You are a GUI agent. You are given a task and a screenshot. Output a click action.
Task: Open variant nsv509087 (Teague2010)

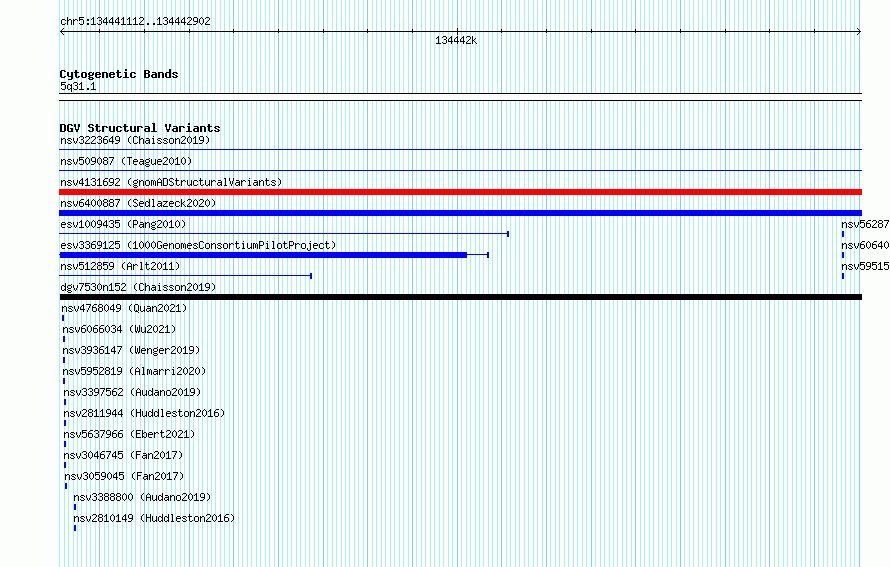(126, 161)
